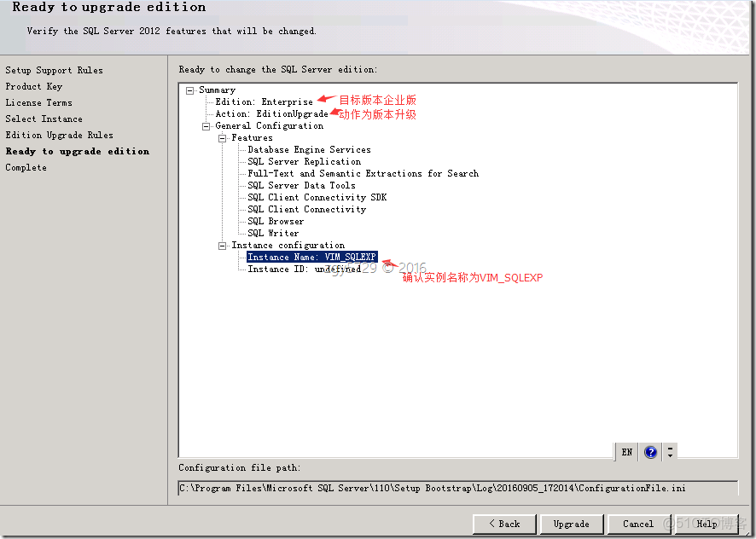The image size is (756, 539).
Task: Go back with the Back button
Action: 504,524
